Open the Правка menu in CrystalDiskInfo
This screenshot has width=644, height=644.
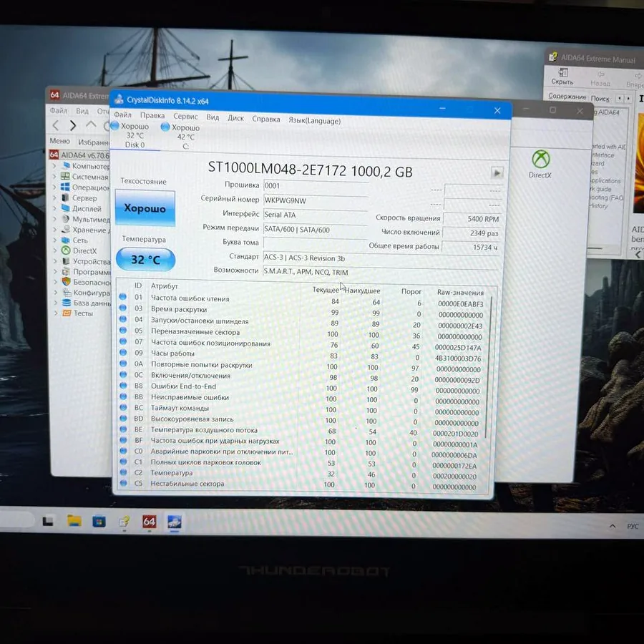coord(152,115)
